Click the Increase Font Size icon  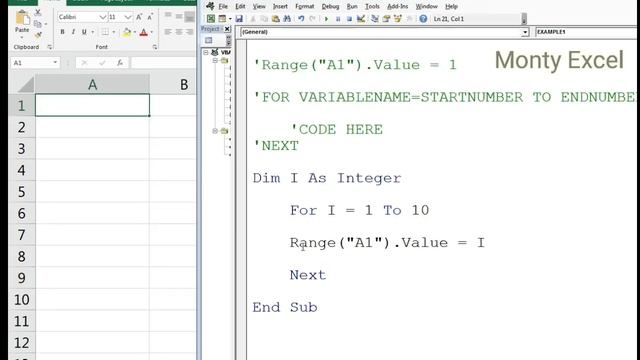click(x=139, y=17)
